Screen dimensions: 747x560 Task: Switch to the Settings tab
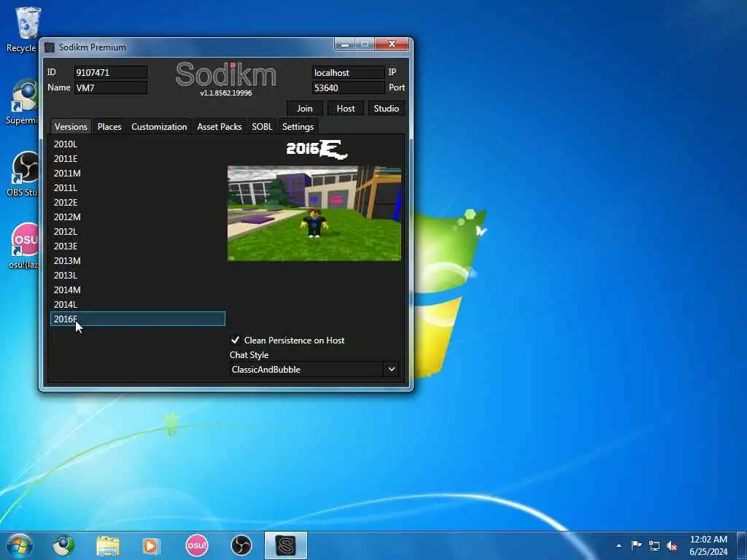click(x=298, y=127)
